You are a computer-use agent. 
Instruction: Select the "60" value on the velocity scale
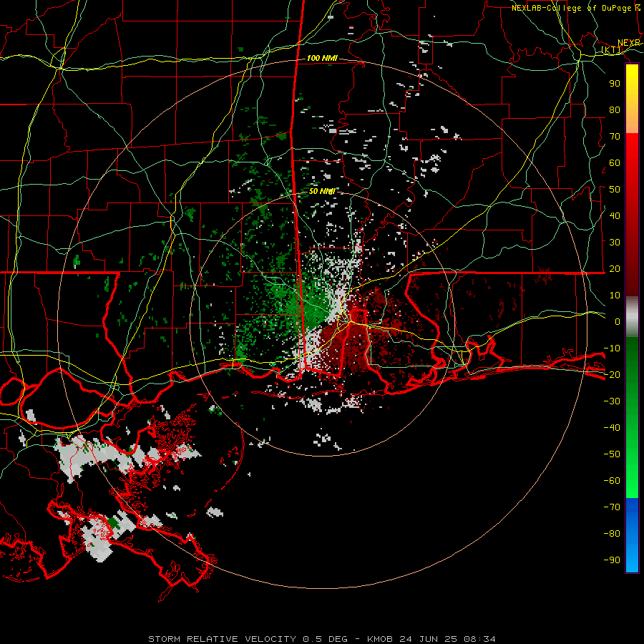(x=615, y=162)
